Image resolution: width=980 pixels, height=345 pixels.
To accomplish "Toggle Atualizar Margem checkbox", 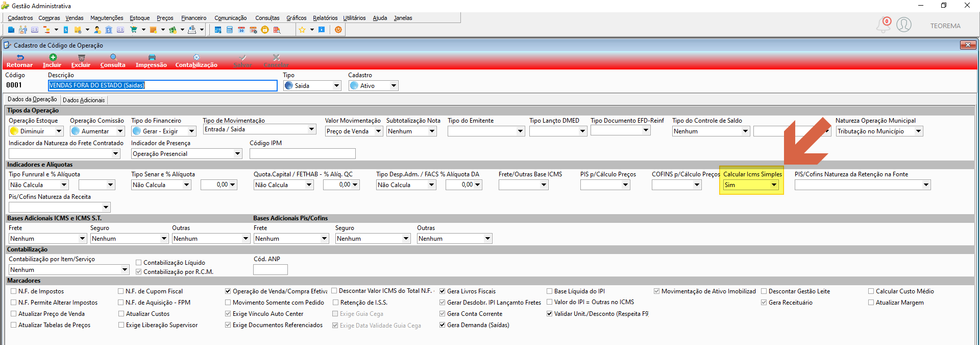I will point(871,303).
